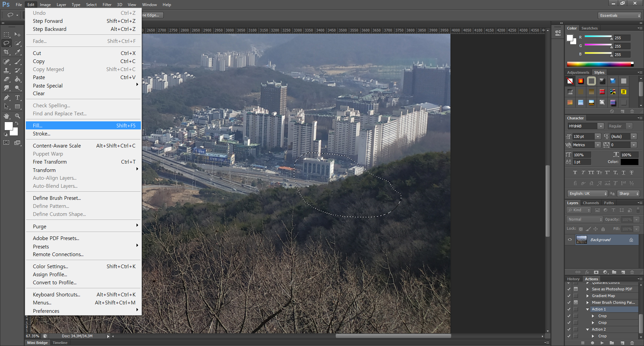Select the Hand tool
Image resolution: width=644 pixels, height=346 pixels.
click(6, 116)
